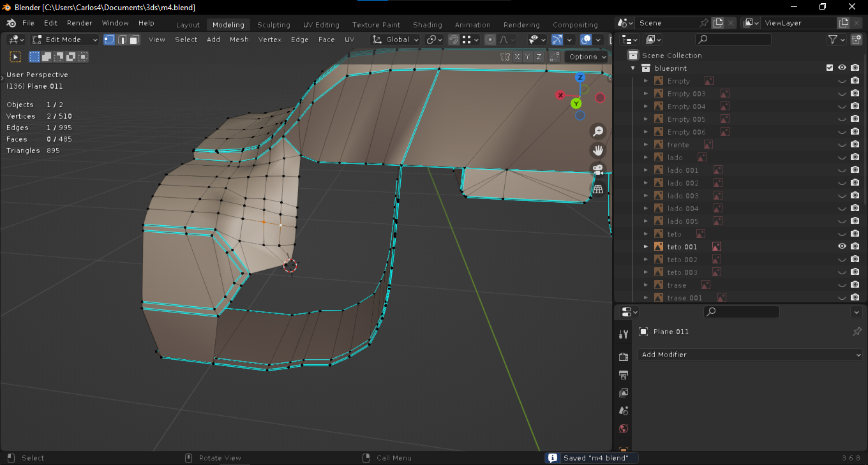Click the zoom in/out viewport gizmo
Viewport: 868px width, 465px height.
pyautogui.click(x=598, y=131)
